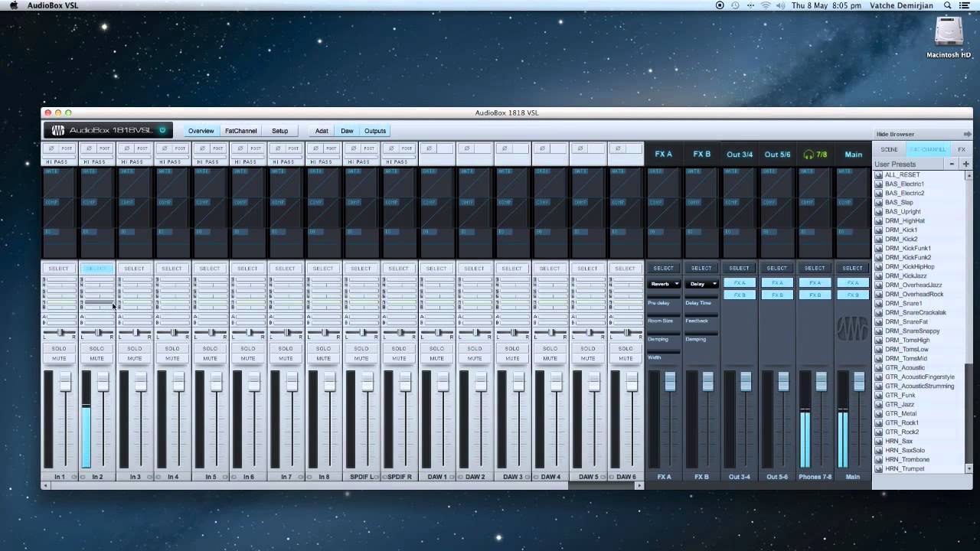980x551 pixels.
Task: Invert phase on the In 1 channel
Action: (x=51, y=148)
